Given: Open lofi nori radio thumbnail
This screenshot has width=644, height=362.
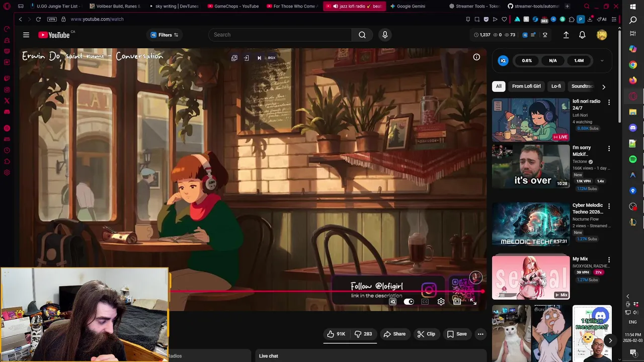Looking at the screenshot, I should pyautogui.click(x=531, y=120).
